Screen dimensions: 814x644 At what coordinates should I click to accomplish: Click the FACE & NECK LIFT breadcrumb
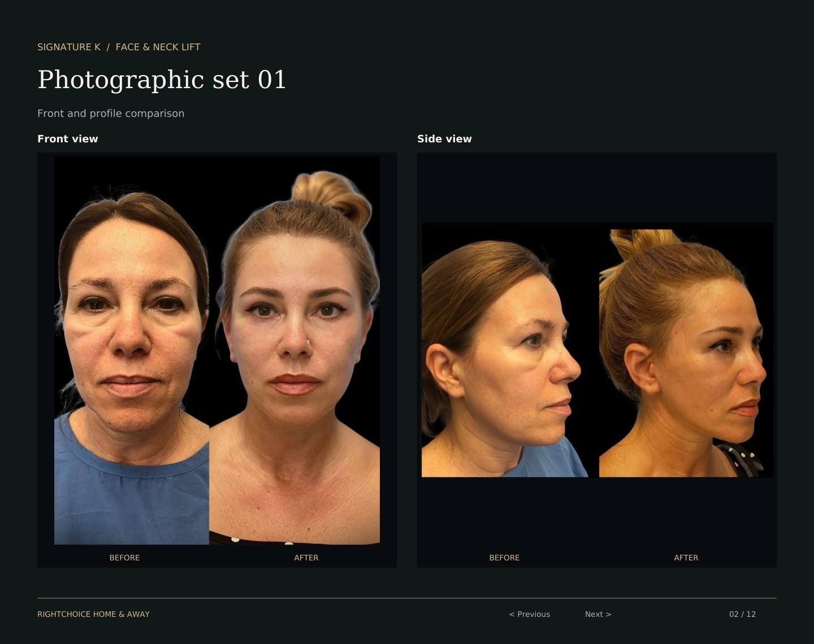click(158, 47)
